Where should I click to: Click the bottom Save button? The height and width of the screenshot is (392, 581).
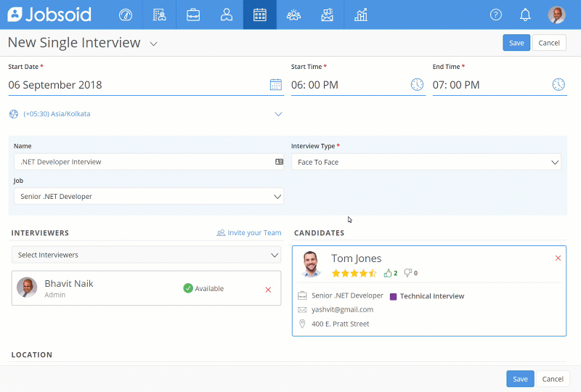coord(520,379)
